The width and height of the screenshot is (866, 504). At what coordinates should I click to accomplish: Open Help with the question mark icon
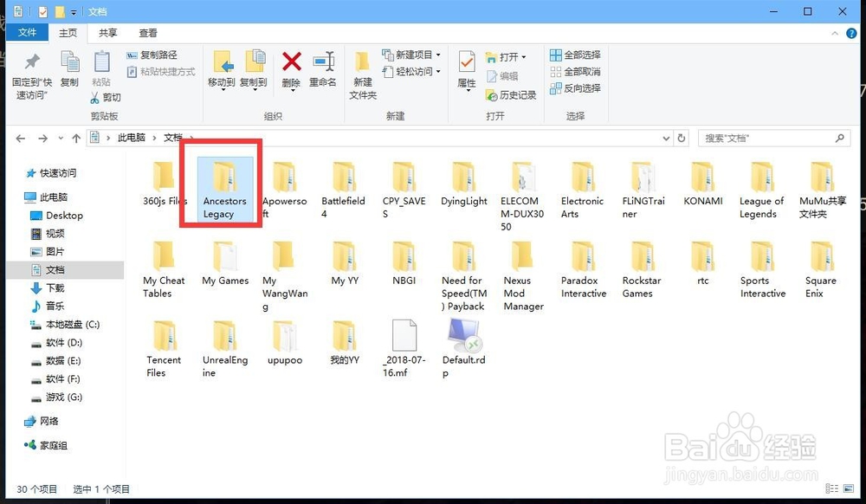(x=851, y=34)
